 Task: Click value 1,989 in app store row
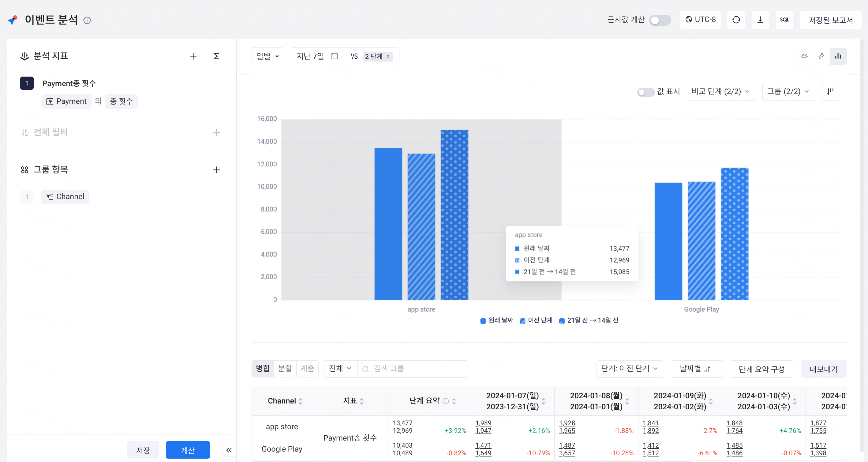[483, 423]
